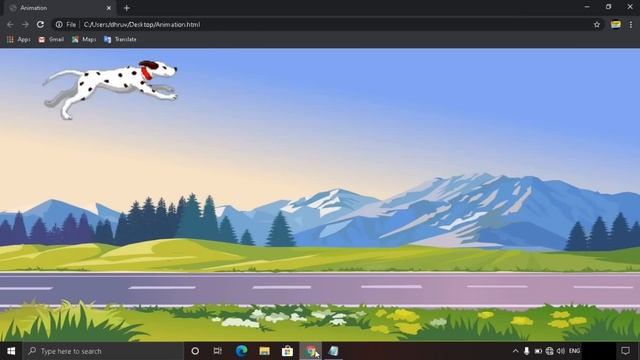
Task: Open File Explorer from the taskbar
Action: pyautogui.click(x=264, y=351)
